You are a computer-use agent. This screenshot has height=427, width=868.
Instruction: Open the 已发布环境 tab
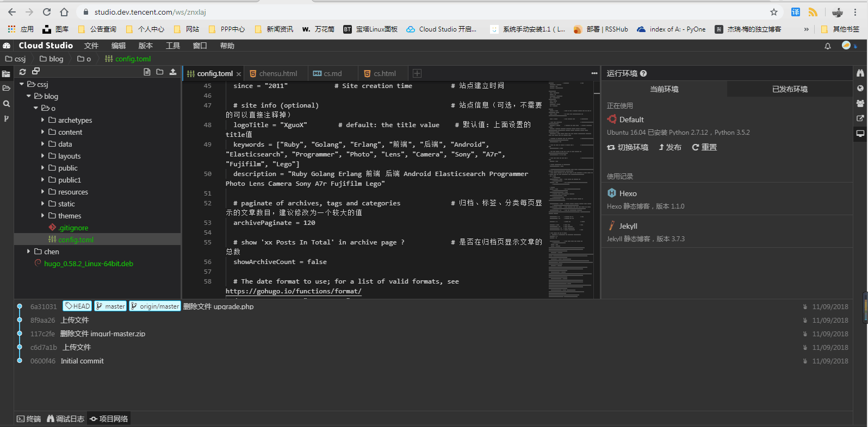[x=790, y=89]
